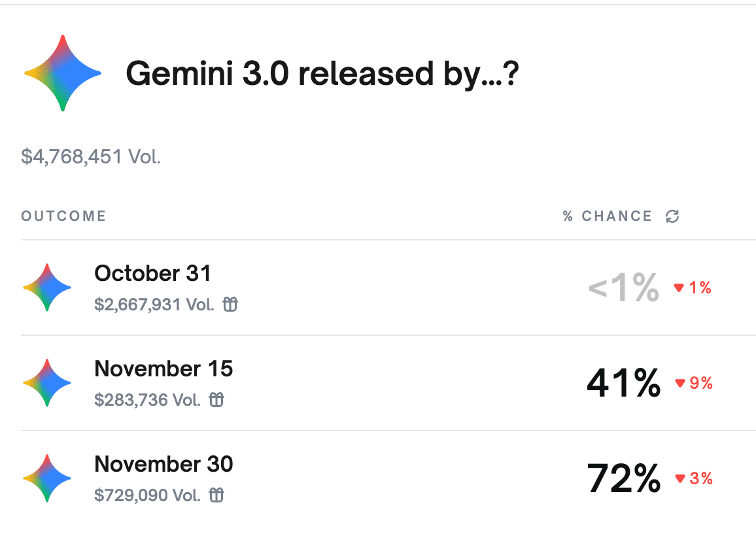Click the red down 9% change indicator

point(693,383)
